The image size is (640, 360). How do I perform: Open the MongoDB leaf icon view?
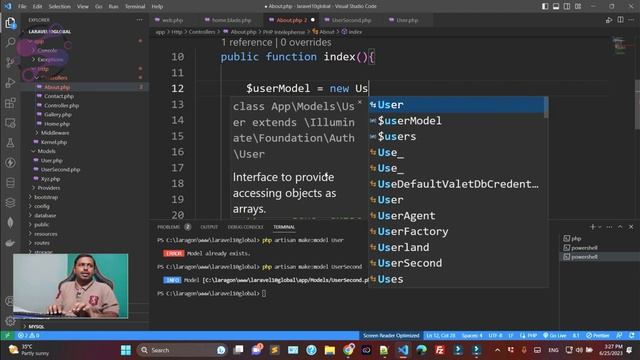pos(10,222)
